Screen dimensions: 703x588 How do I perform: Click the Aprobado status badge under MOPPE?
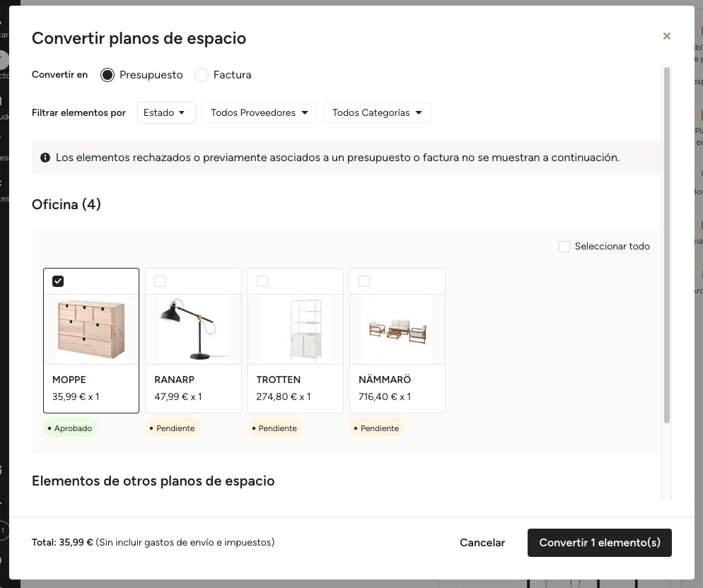point(70,428)
